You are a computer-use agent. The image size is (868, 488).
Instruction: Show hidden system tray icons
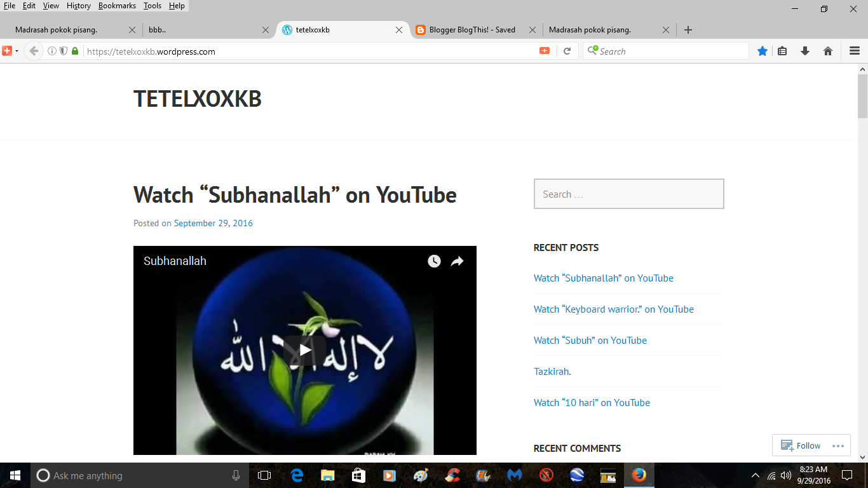pos(756,475)
